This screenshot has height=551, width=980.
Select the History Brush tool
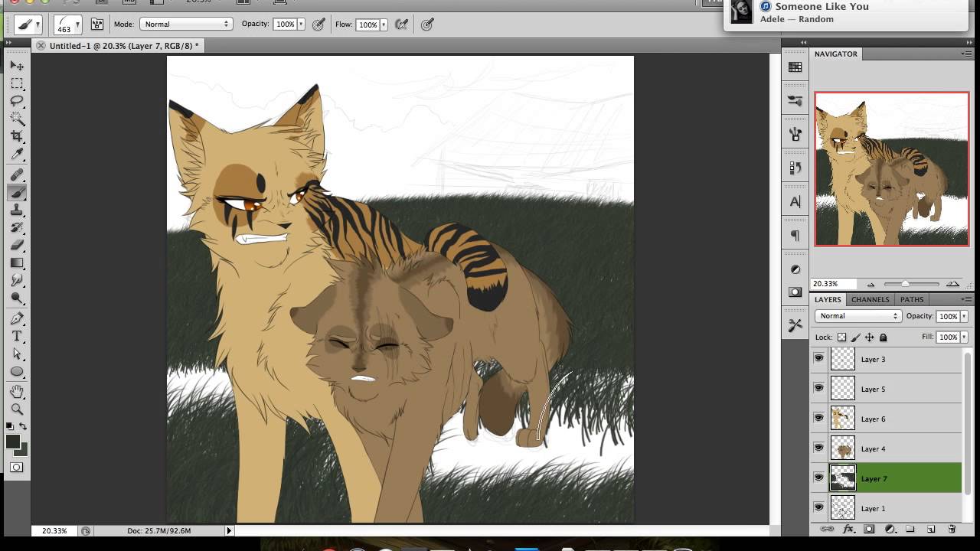pos(17,228)
